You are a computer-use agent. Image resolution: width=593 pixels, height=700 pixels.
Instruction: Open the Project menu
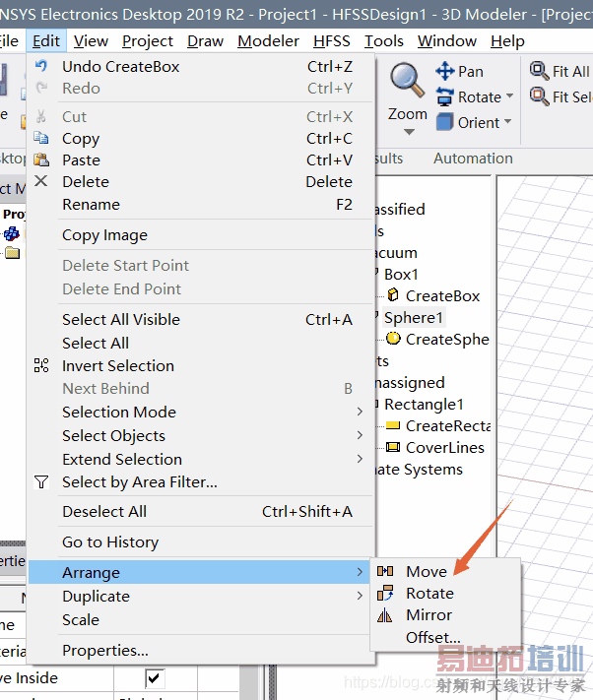click(148, 41)
